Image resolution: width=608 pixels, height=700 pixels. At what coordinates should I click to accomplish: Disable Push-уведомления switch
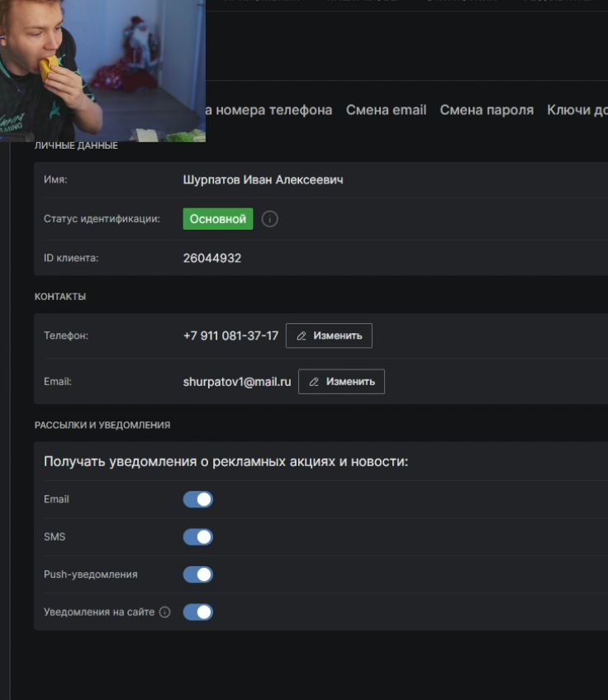(198, 574)
